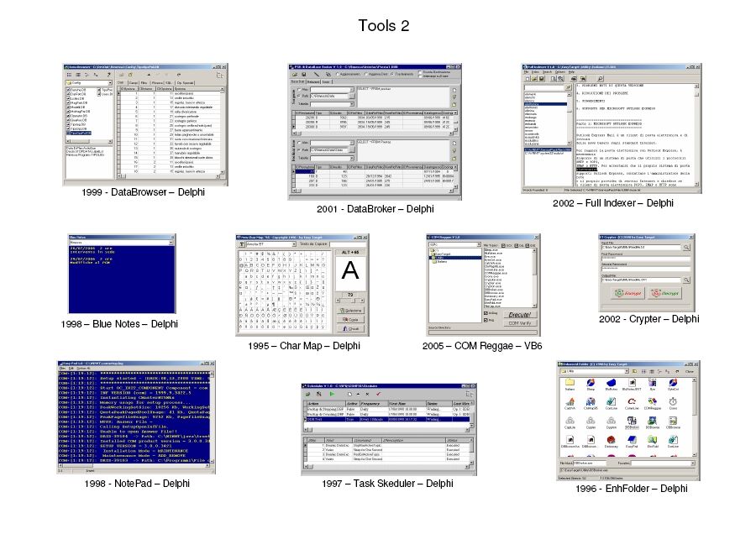Image resolution: width=756 pixels, height=534 pixels.
Task: Open the CalcIVA icon in EnhFolder
Action: [570, 402]
